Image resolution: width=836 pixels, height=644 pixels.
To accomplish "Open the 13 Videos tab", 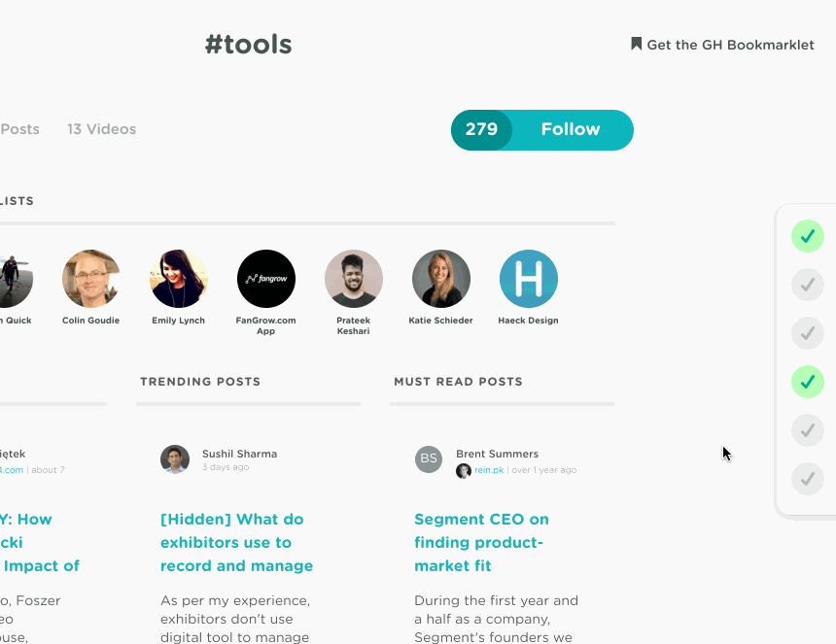I will [x=101, y=129].
